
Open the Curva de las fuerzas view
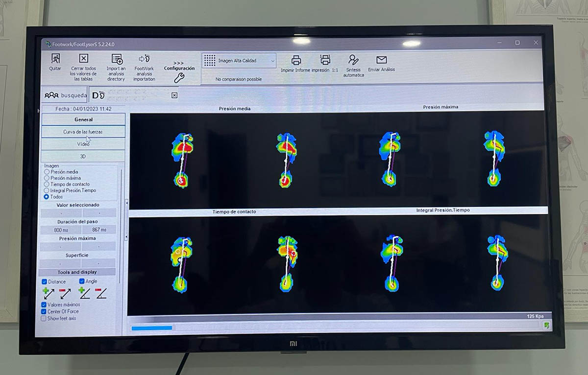coord(83,132)
